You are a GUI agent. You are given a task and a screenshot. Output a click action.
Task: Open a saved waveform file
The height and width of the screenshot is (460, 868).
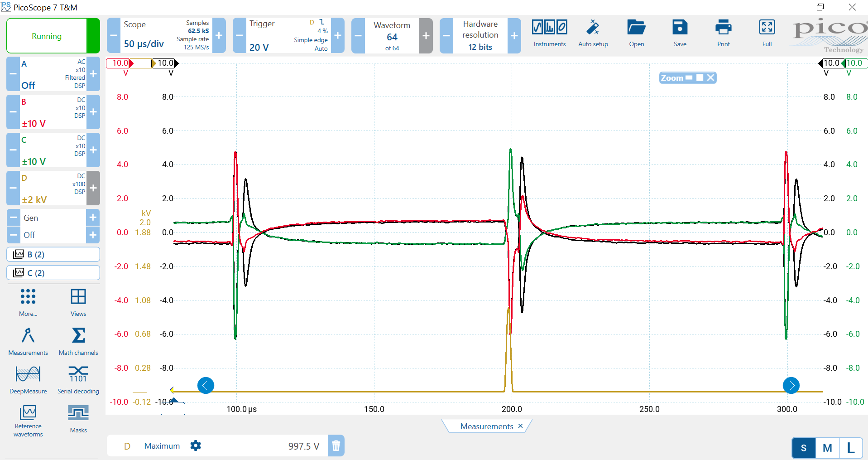636,34
